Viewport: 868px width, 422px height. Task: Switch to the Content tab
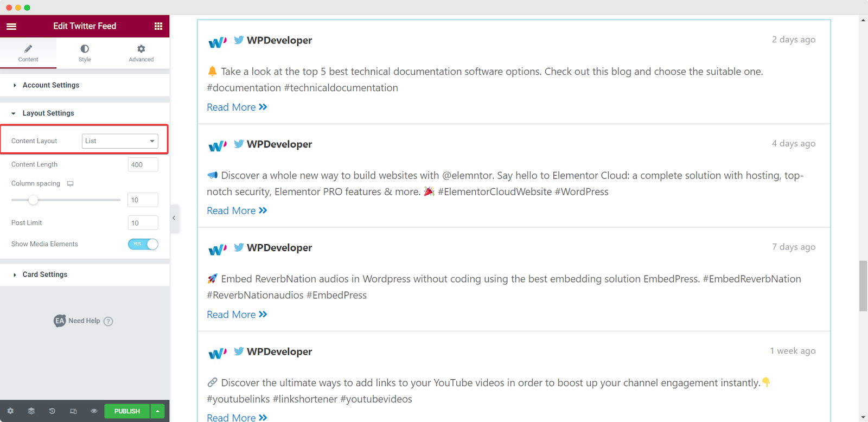[x=28, y=53]
